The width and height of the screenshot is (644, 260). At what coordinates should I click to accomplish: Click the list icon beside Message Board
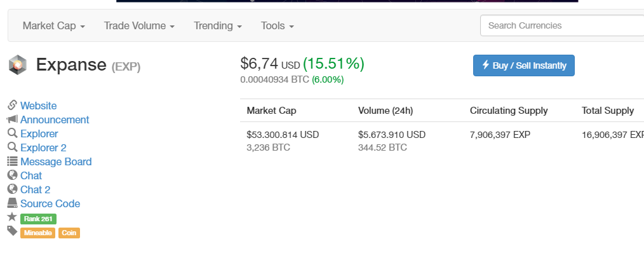(12, 161)
